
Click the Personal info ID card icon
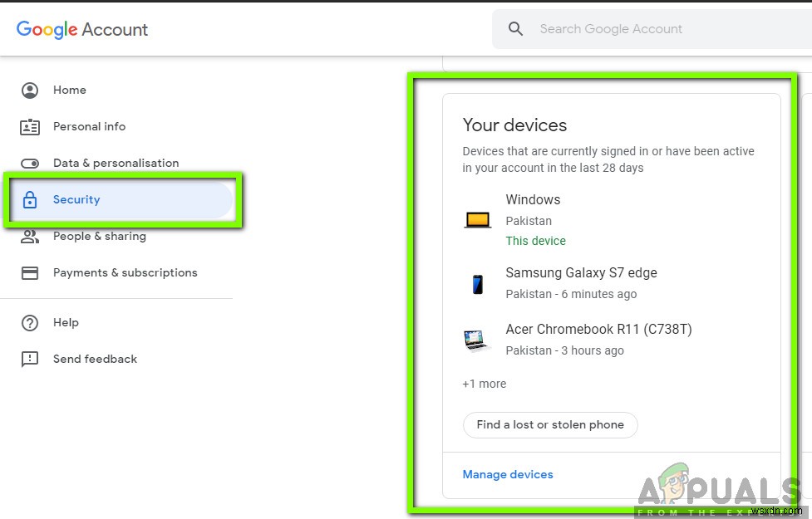point(30,127)
